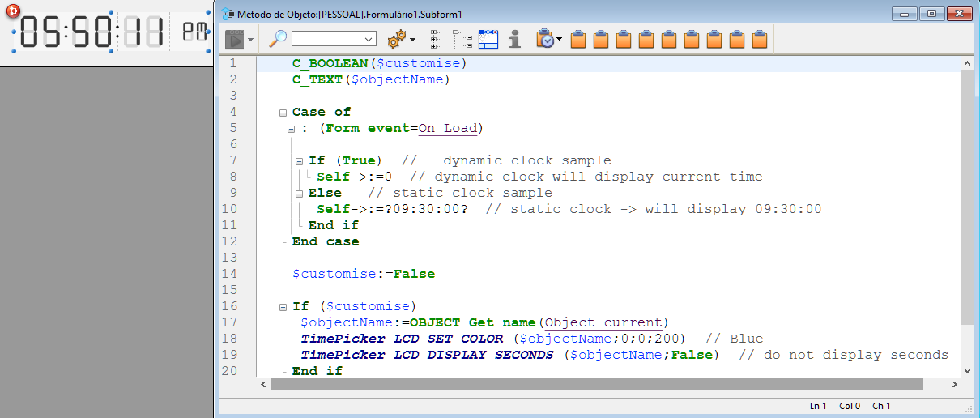Screen dimensions: 980x418
Task: Click the '// Blue' comment on line 18
Action: (x=734, y=339)
